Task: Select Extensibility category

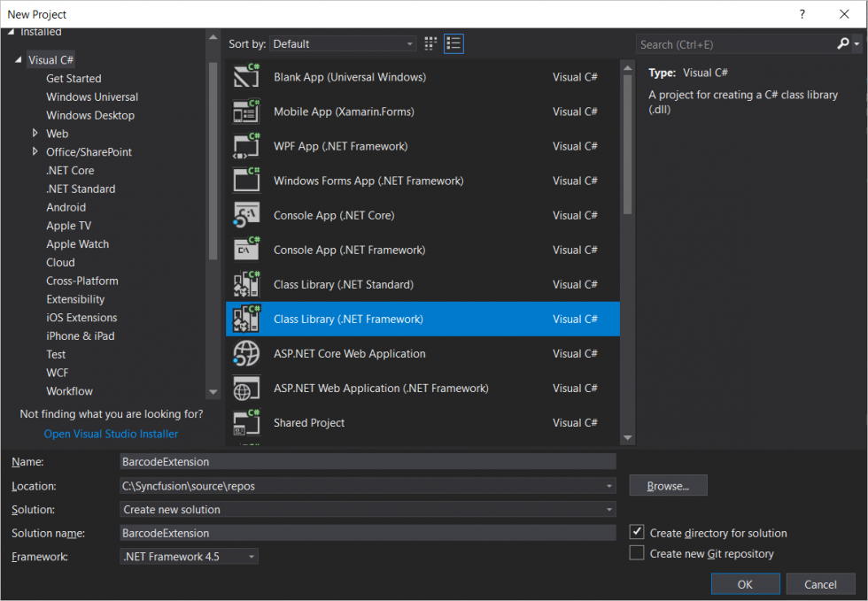Action: pyautogui.click(x=75, y=299)
